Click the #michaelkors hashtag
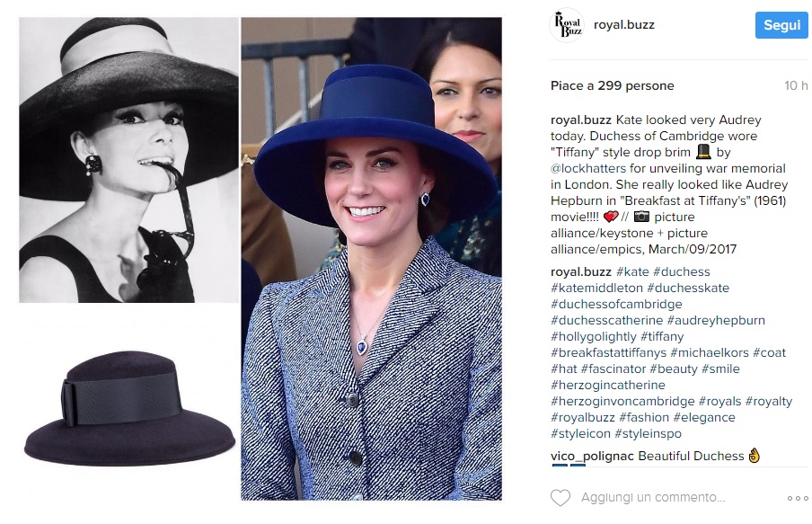812x524 pixels. 710,352
